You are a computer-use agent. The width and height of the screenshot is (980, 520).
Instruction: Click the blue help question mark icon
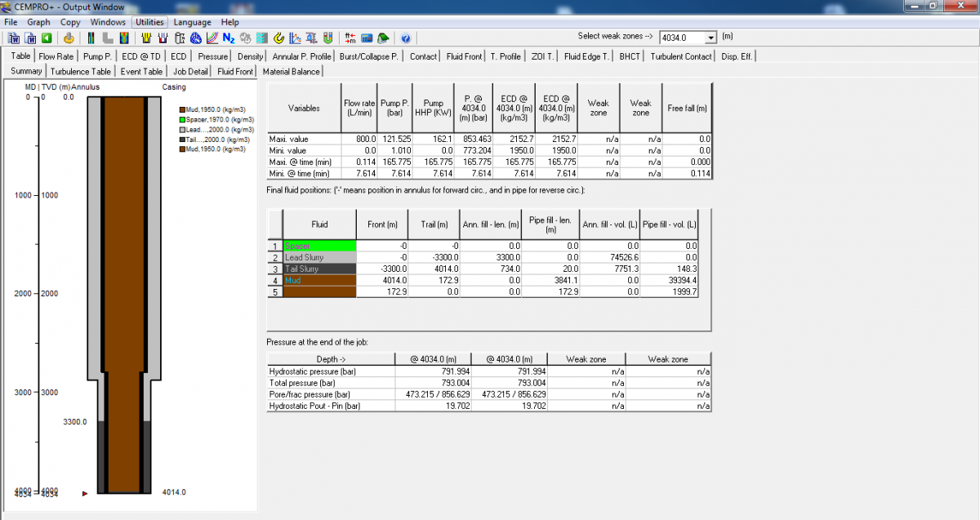click(x=405, y=38)
